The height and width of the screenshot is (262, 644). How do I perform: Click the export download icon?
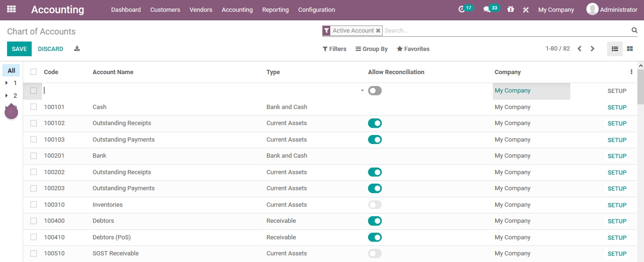coord(77,49)
